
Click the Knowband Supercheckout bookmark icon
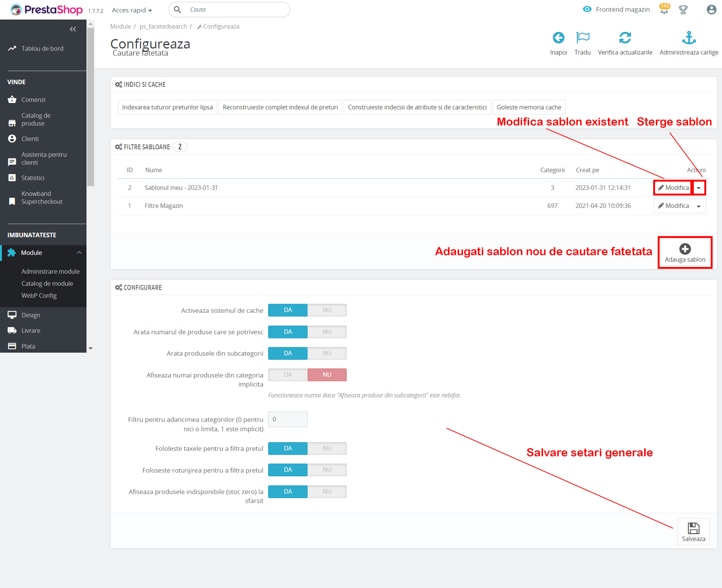12,201
